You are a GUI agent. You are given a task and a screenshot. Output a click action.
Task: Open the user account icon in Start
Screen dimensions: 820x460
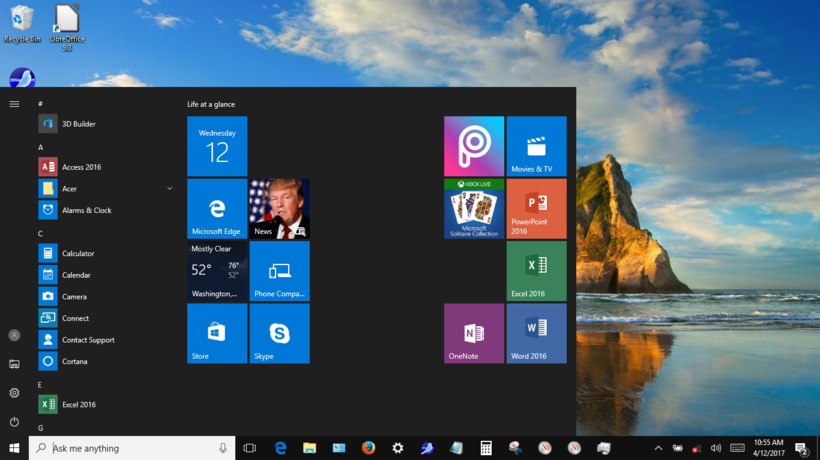pos(14,335)
